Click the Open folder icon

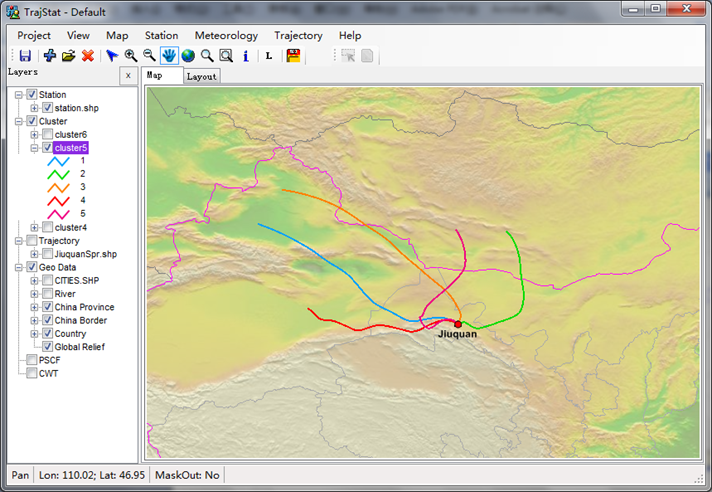68,56
